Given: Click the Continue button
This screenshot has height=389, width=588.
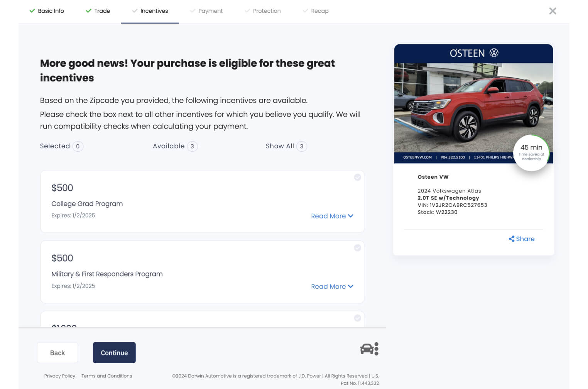Looking at the screenshot, I should [x=114, y=353].
